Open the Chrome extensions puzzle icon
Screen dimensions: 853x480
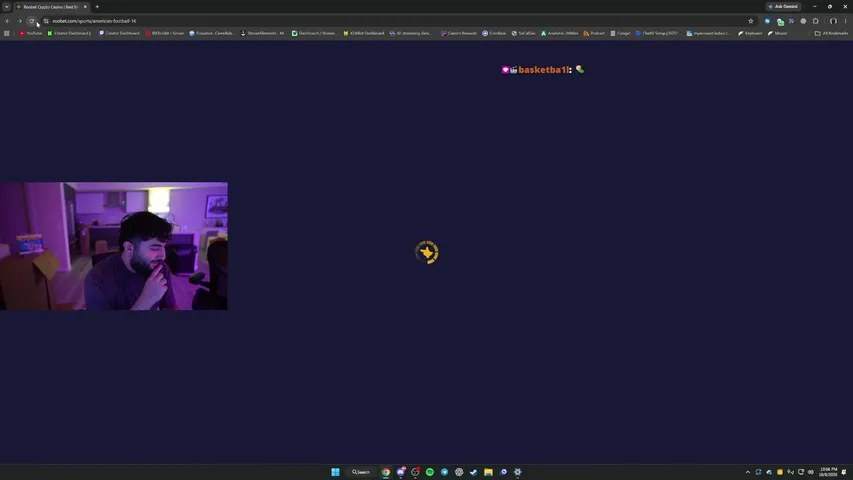point(815,21)
